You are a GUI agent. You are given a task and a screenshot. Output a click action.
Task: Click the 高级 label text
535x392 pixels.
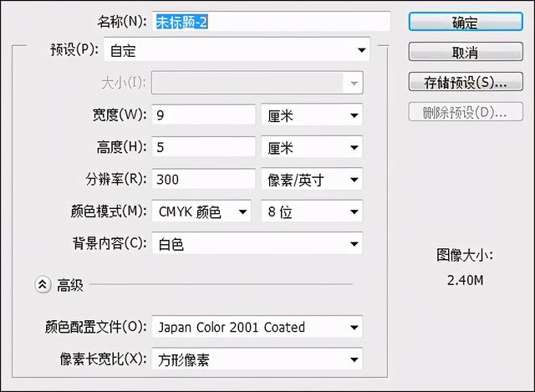click(x=70, y=285)
